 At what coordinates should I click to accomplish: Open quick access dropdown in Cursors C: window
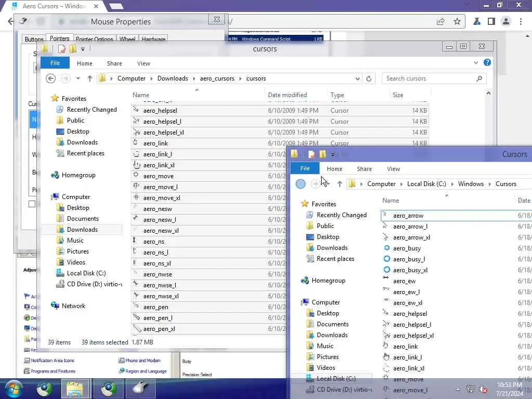[x=333, y=155]
